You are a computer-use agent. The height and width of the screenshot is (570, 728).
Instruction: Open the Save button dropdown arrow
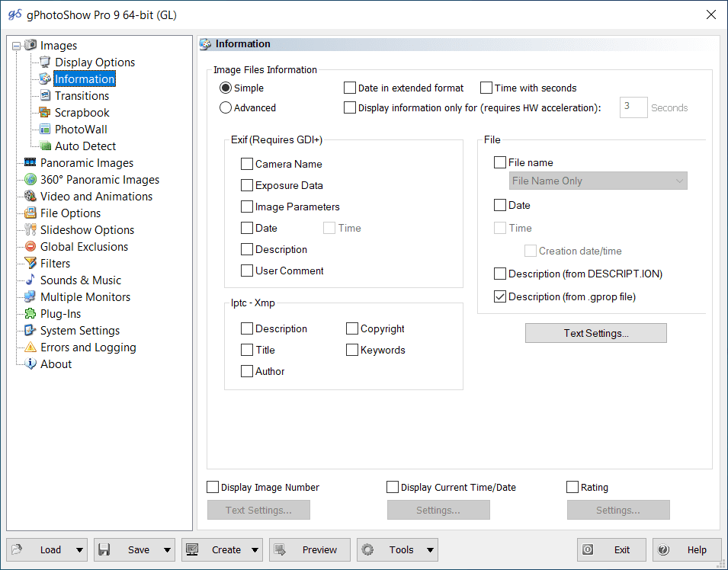(x=167, y=550)
